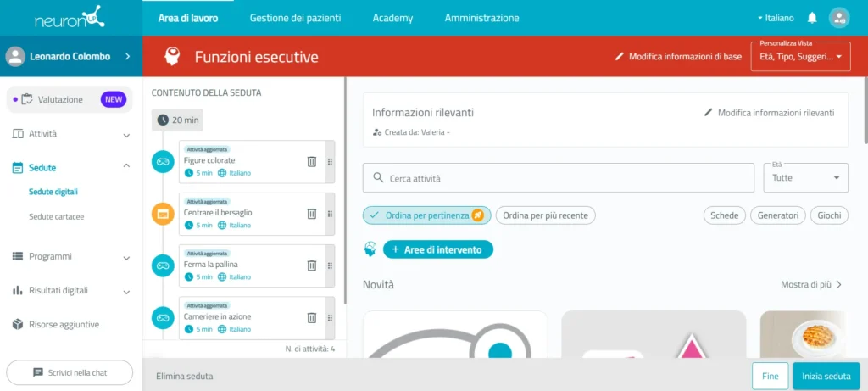Click the search magnifier icon
This screenshot has height=391, width=868.
point(379,177)
